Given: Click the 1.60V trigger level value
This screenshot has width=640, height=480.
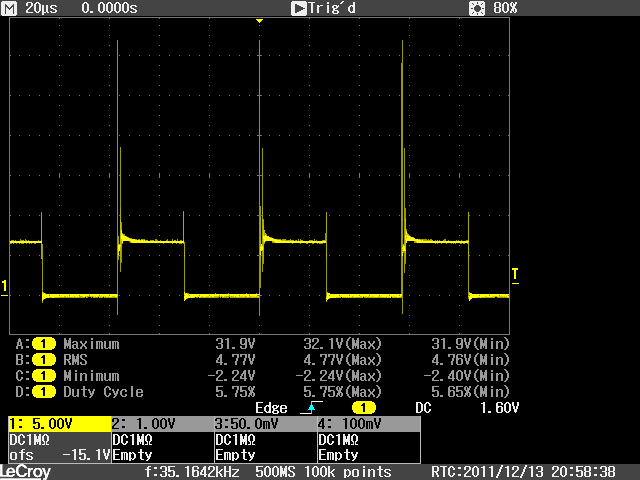Looking at the screenshot, I should [x=499, y=408].
